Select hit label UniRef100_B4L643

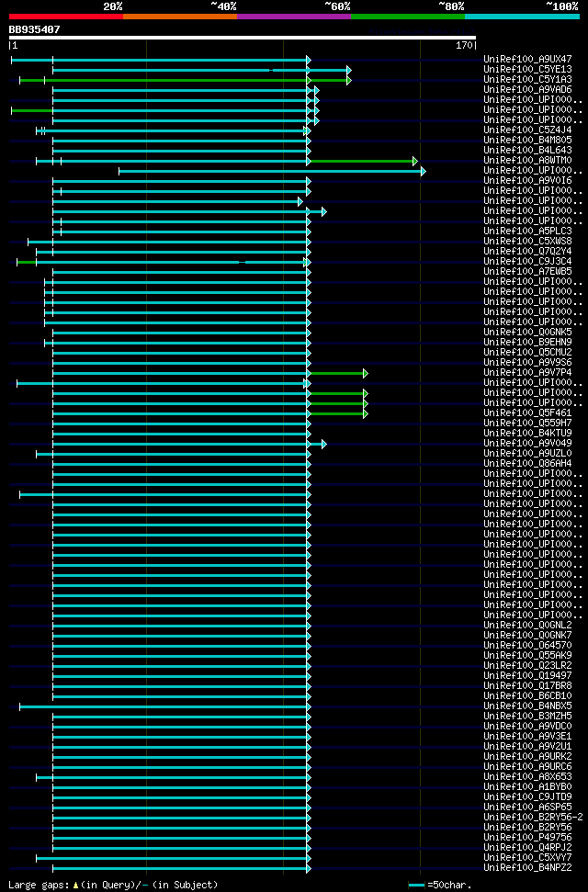(x=527, y=150)
